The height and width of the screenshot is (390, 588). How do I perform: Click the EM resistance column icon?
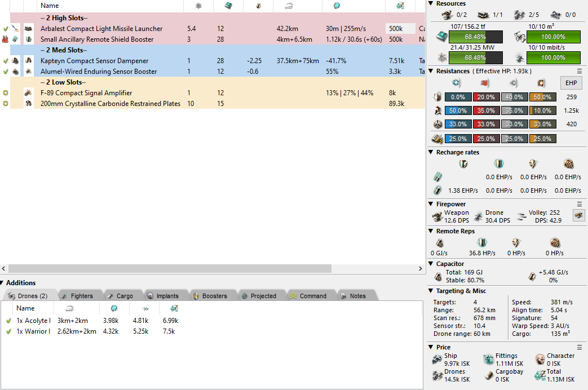[x=458, y=83]
